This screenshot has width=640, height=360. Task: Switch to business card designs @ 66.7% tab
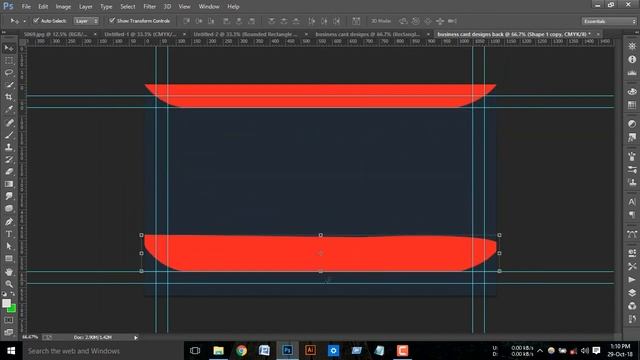[367, 34]
